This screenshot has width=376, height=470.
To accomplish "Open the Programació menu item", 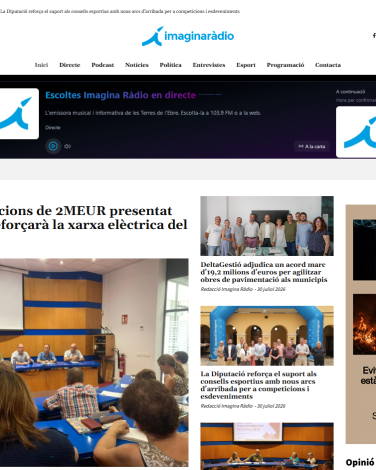I will [x=285, y=65].
